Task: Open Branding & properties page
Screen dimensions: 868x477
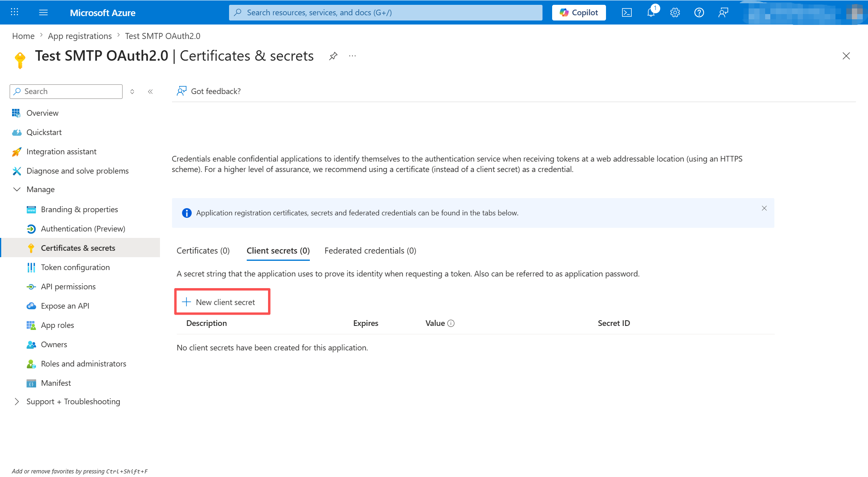Action: [80, 209]
